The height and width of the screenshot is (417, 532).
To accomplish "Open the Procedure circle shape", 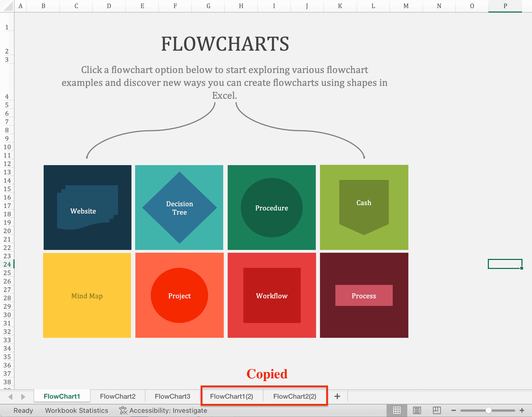I will tap(272, 208).
